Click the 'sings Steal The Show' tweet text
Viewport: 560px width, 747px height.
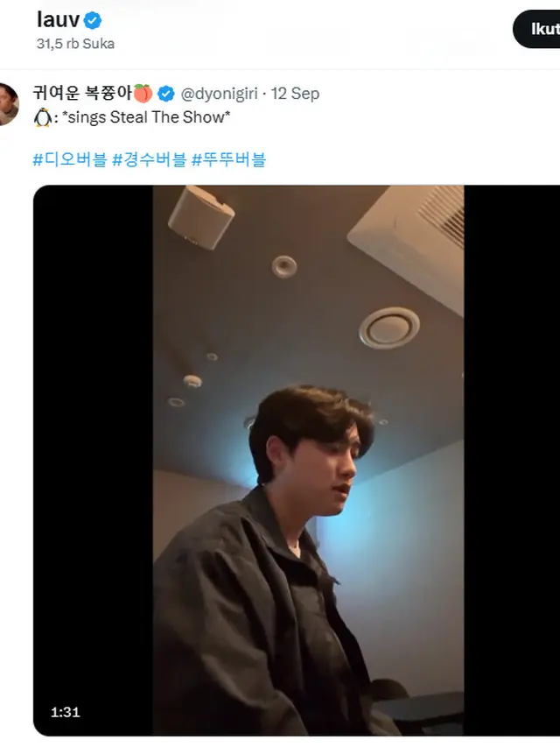click(146, 117)
